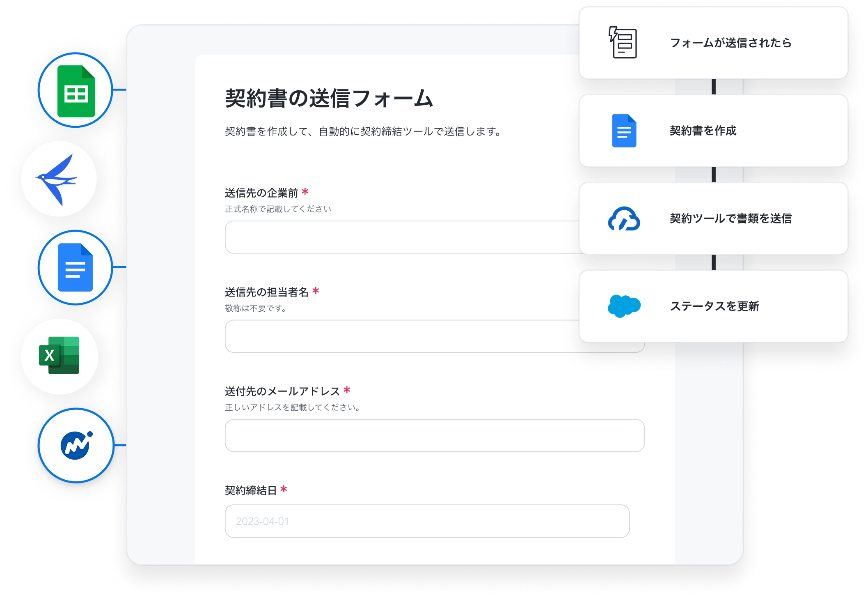This screenshot has height=598, width=868.
Task: Click the 契約締結日 date field
Action: pyautogui.click(x=427, y=521)
